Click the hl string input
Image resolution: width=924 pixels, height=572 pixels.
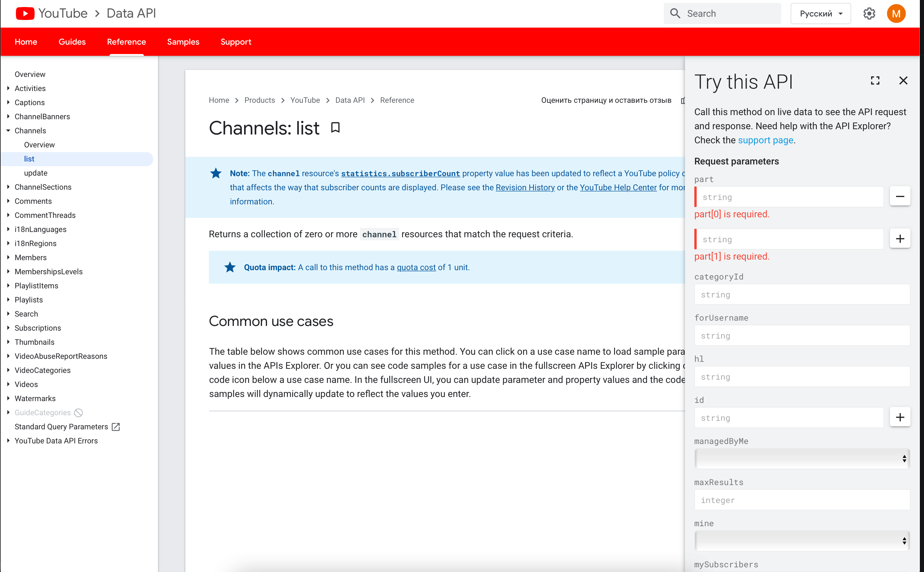click(802, 377)
